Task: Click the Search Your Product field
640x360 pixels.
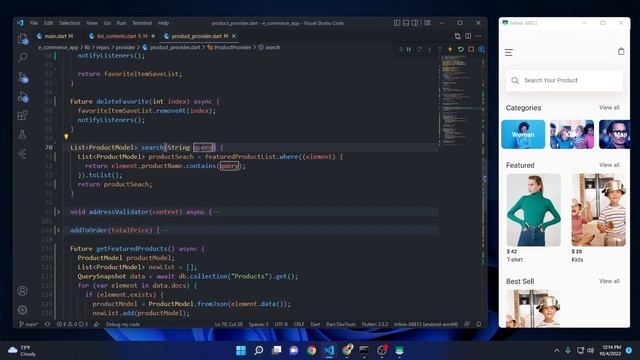Action: [564, 80]
